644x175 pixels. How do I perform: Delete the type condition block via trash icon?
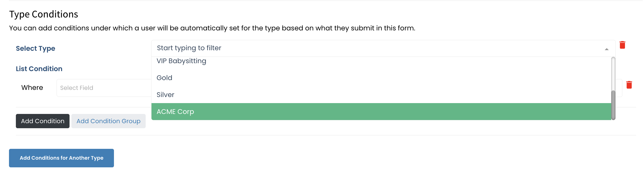click(x=622, y=45)
